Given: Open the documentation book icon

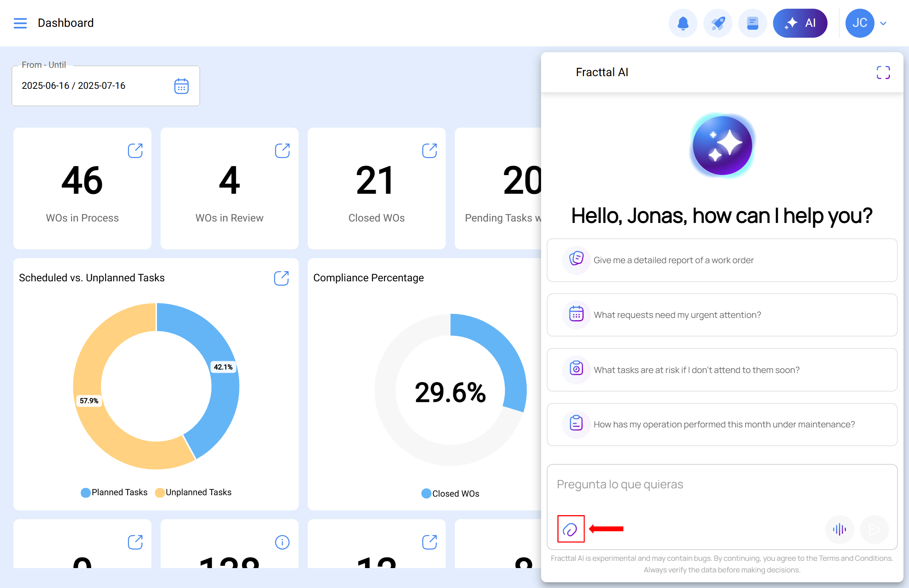Looking at the screenshot, I should tap(752, 23).
